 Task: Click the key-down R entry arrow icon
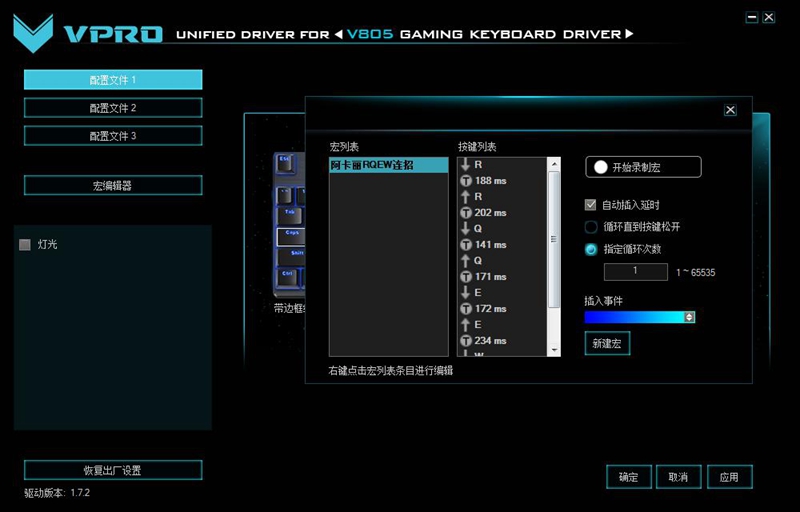[465, 165]
